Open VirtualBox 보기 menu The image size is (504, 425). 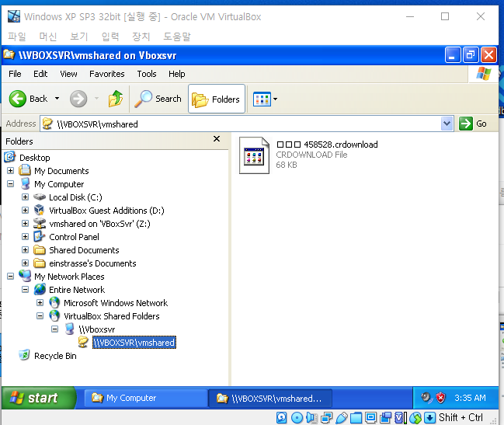79,37
